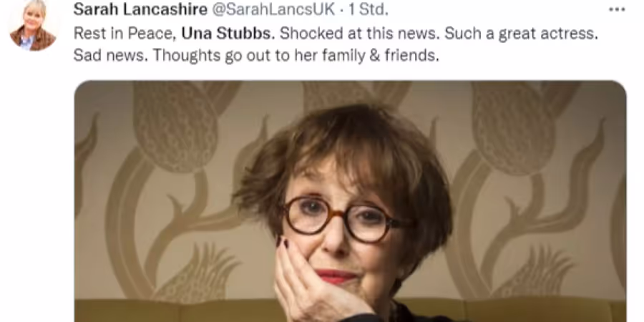This screenshot has height=322, width=644.
Task: Open the Sarah Lancashire display name link
Action: pyautogui.click(x=140, y=10)
